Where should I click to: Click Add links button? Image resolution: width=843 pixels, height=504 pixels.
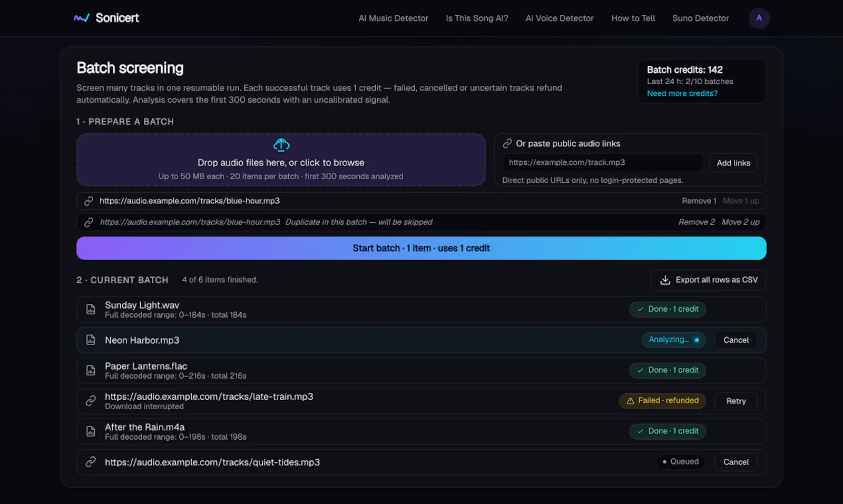click(x=733, y=163)
